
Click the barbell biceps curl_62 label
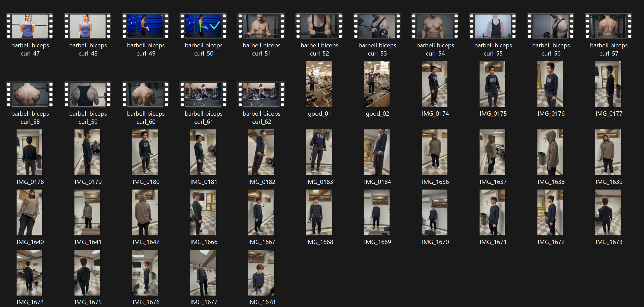262,117
